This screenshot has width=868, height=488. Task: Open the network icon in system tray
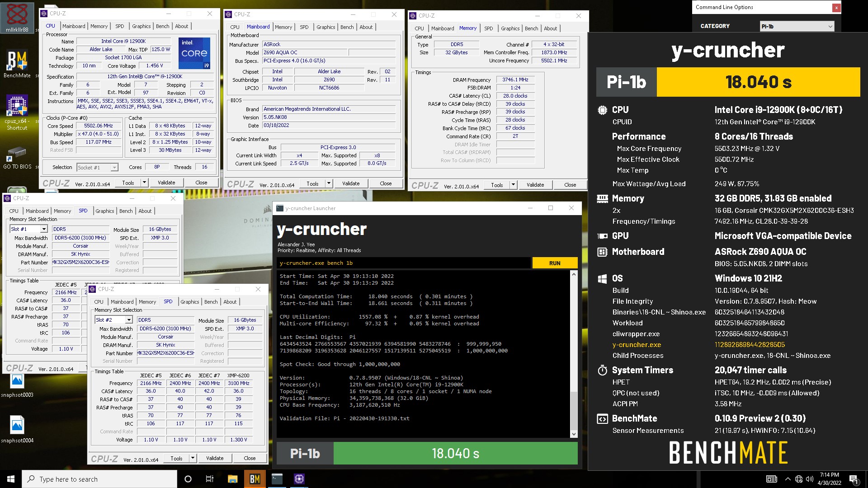coord(799,479)
